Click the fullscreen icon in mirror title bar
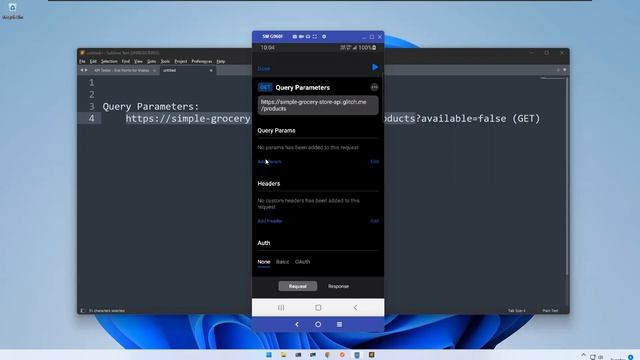The width and height of the screenshot is (640, 360). pos(315,37)
